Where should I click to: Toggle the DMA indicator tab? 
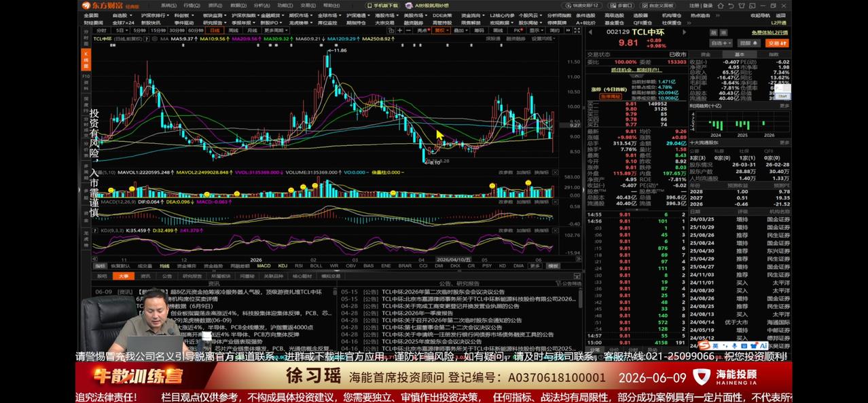tap(518, 266)
